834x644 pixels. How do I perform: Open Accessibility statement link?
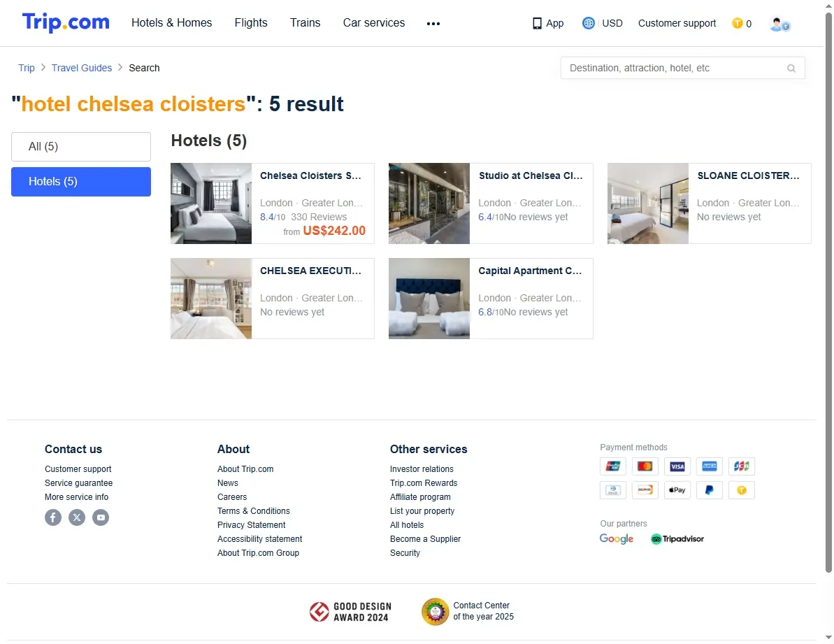[x=259, y=538]
